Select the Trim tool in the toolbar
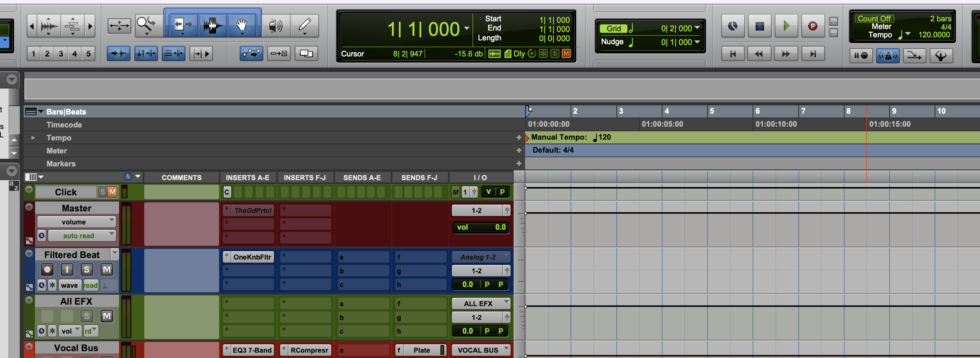This screenshot has height=358, width=980. [183, 25]
